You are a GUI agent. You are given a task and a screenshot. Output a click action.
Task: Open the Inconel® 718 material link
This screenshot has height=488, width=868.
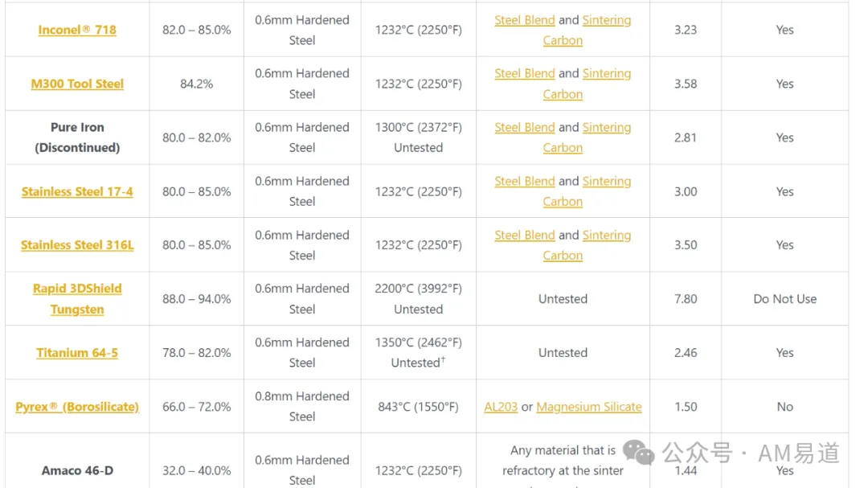coord(77,30)
